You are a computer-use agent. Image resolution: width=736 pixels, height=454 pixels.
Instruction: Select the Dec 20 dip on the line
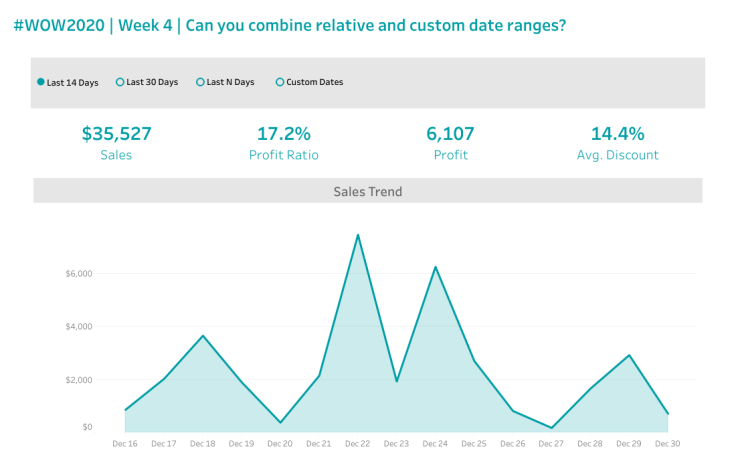click(x=280, y=423)
